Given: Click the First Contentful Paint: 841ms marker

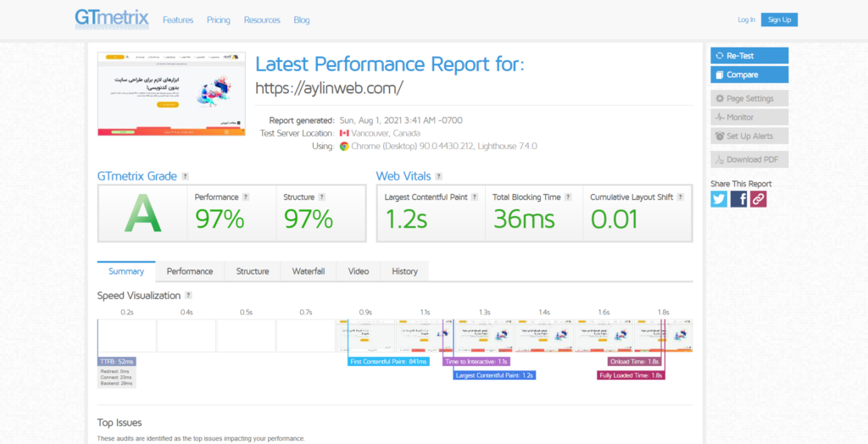Looking at the screenshot, I should pos(388,362).
